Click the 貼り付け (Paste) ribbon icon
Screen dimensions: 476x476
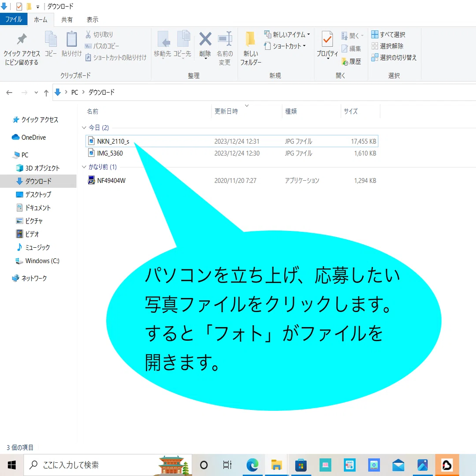pos(72,40)
